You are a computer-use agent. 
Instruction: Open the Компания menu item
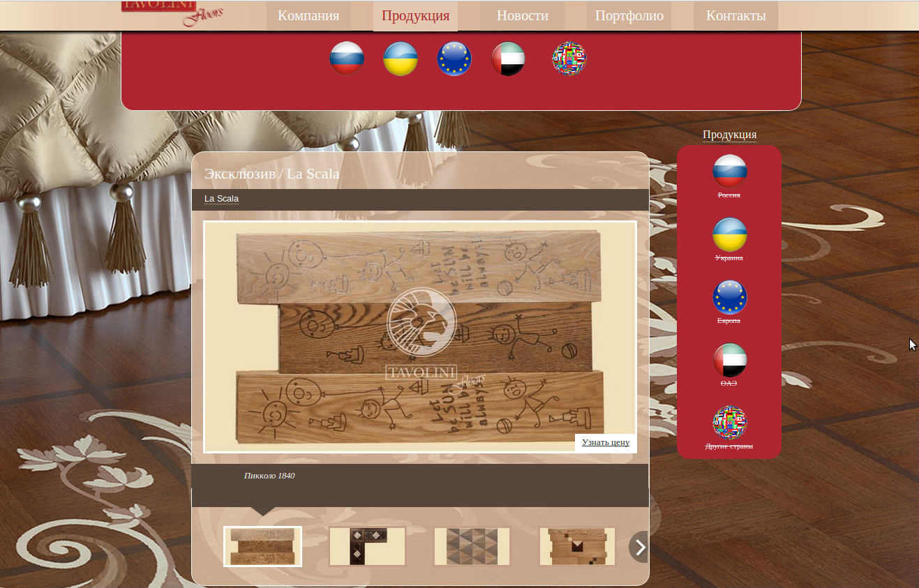308,16
